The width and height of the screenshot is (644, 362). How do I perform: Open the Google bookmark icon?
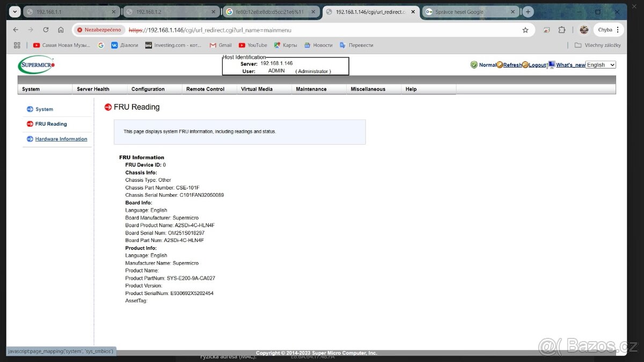click(101, 45)
